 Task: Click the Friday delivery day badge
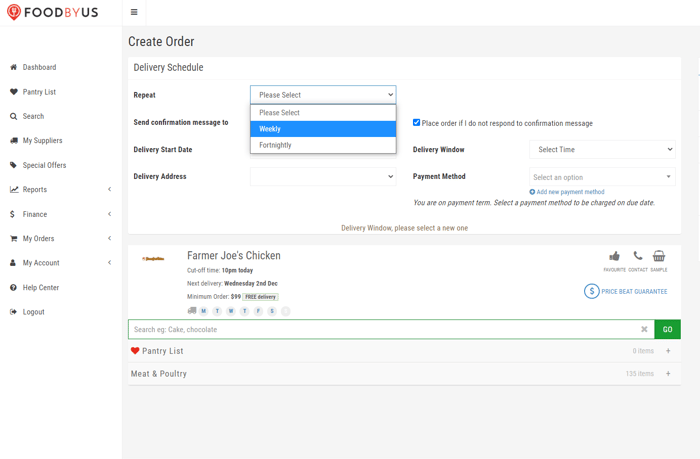pyautogui.click(x=258, y=311)
